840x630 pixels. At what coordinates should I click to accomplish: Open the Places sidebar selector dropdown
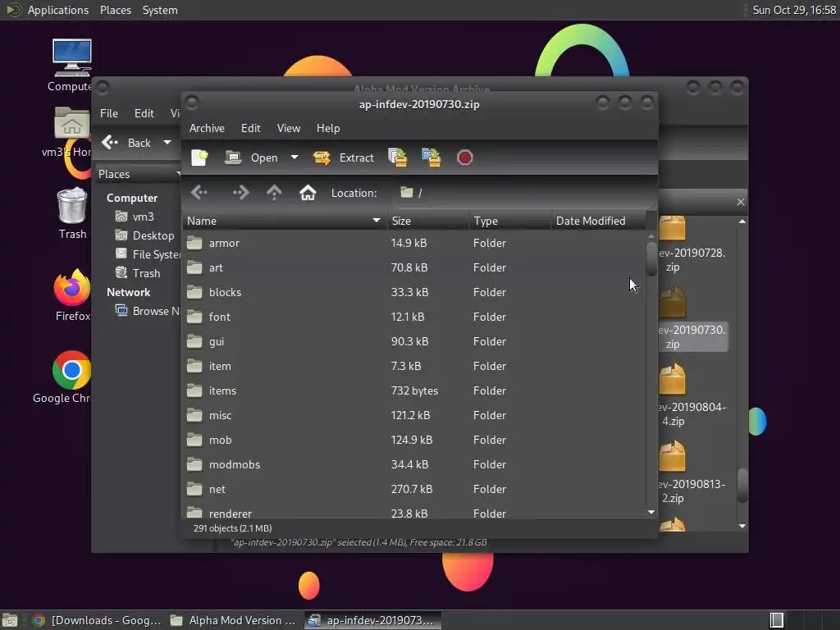(138, 174)
